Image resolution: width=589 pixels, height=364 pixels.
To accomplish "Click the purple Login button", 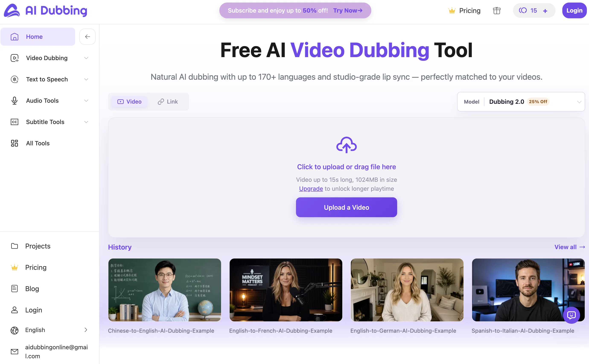I will coord(574,11).
